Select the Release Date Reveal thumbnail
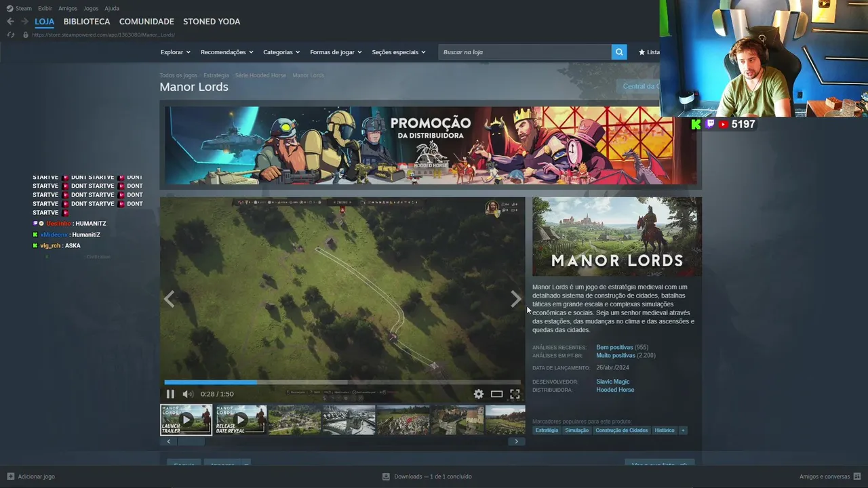This screenshot has height=488, width=868. pos(241,420)
